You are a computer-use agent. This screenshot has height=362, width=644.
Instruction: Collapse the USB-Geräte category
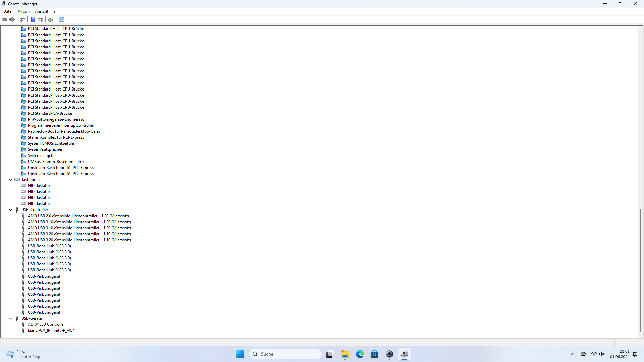pyautogui.click(x=11, y=318)
